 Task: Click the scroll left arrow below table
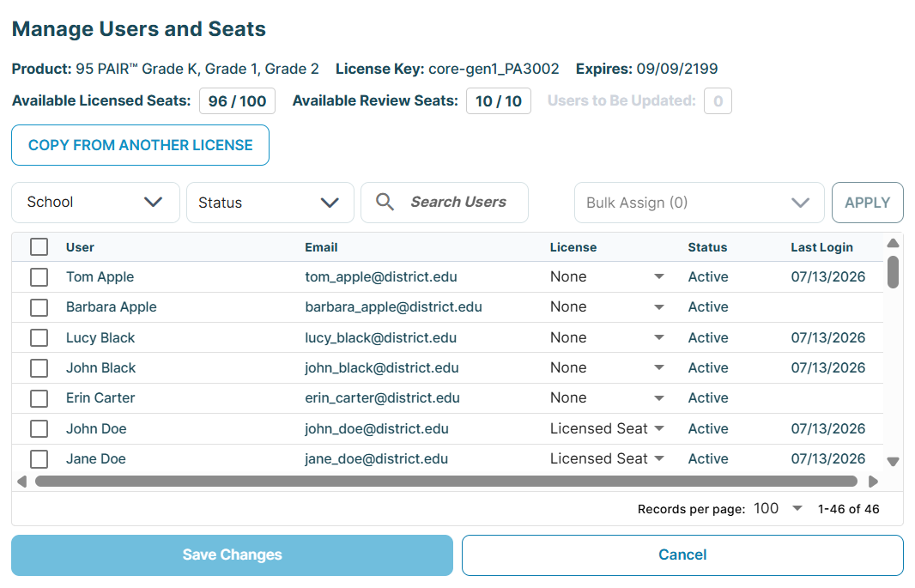[x=22, y=482]
